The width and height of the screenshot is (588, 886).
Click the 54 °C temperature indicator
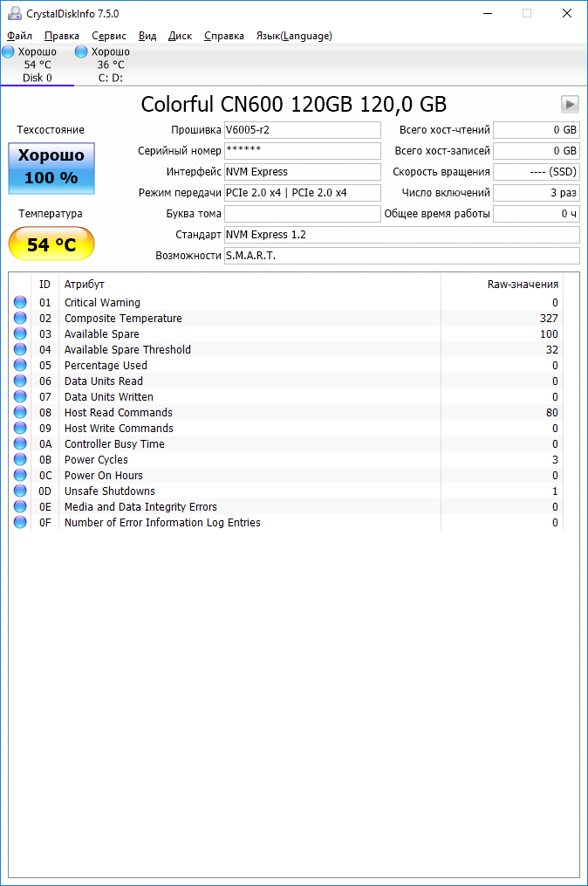tap(51, 244)
